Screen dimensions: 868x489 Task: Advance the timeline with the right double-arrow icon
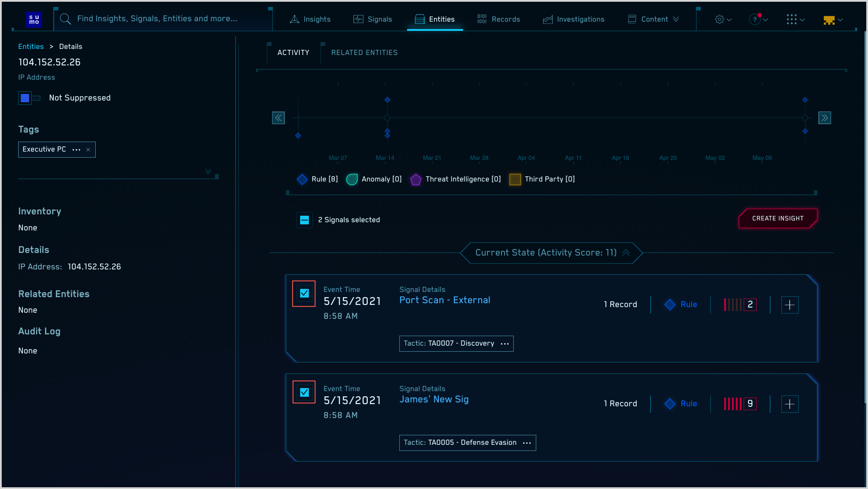824,118
